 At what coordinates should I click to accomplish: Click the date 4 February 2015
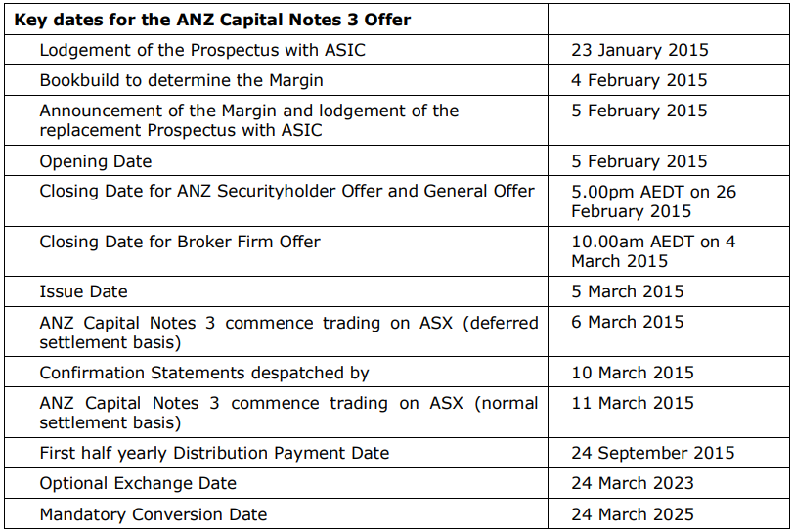point(639,80)
